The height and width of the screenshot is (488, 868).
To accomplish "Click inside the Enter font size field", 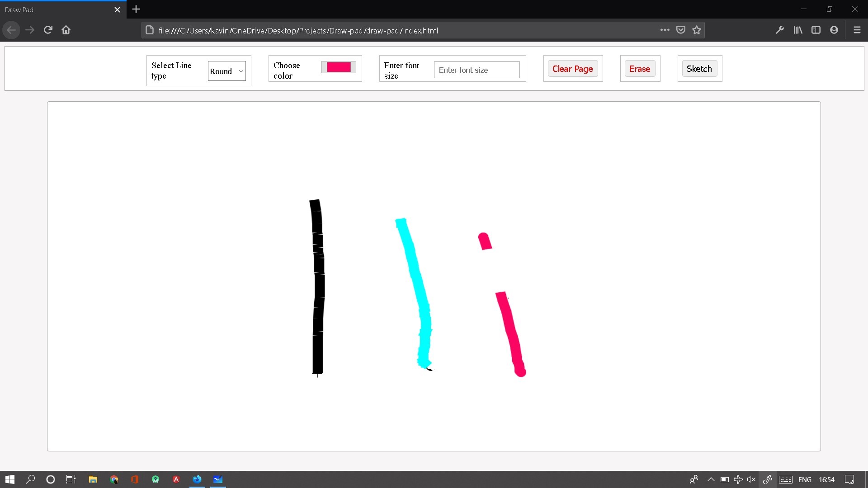I will click(476, 70).
